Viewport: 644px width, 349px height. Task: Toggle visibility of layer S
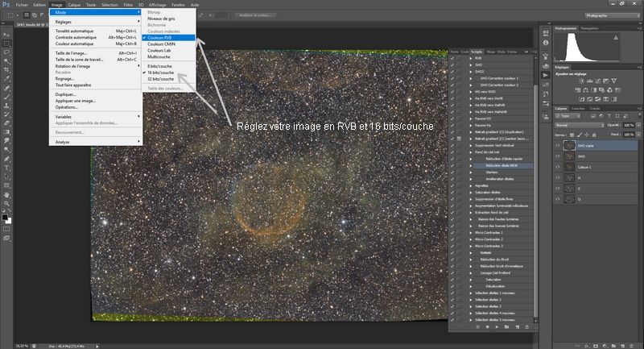pos(558,189)
